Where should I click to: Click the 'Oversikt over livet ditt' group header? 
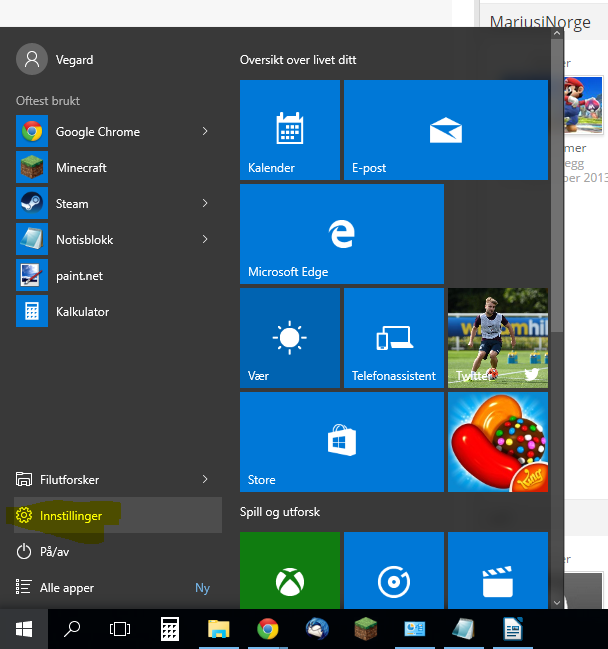pos(298,60)
